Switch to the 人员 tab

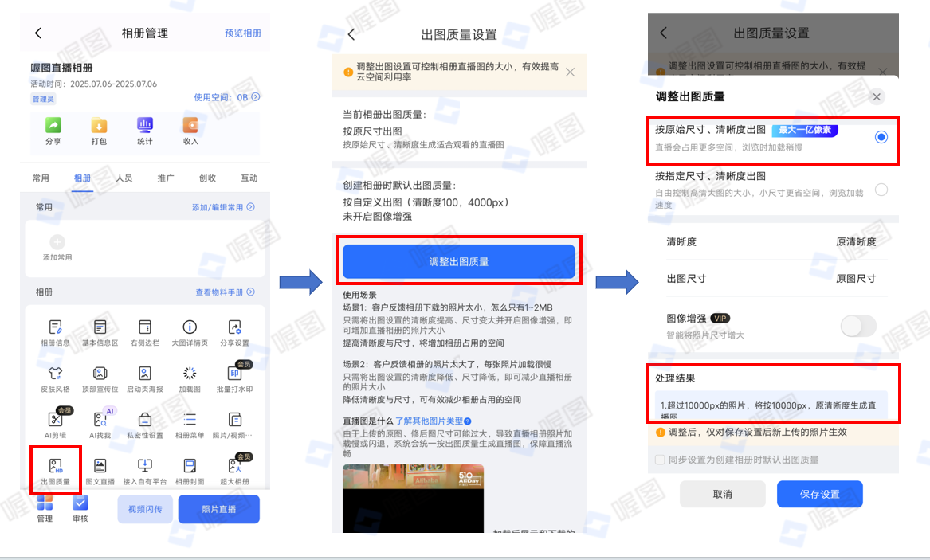pyautogui.click(x=124, y=178)
